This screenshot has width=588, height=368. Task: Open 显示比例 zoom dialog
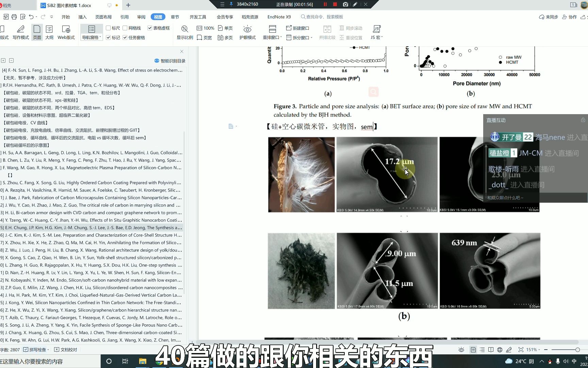185,33
